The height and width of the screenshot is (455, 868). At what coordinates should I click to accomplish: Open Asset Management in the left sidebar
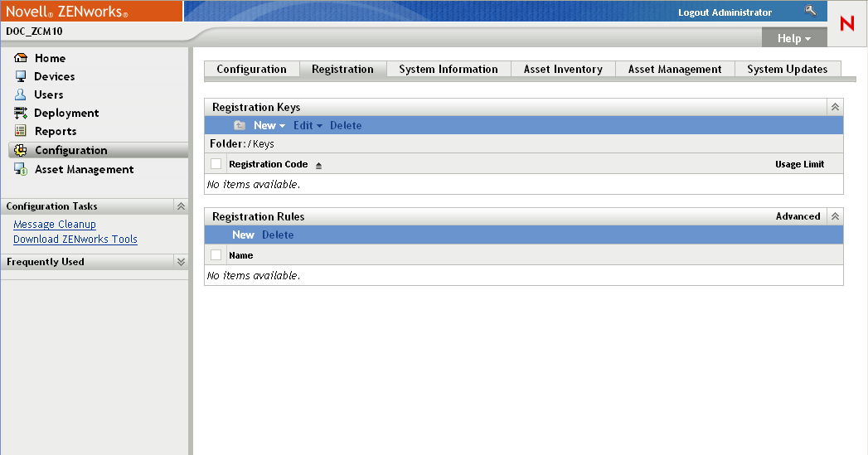[84, 169]
